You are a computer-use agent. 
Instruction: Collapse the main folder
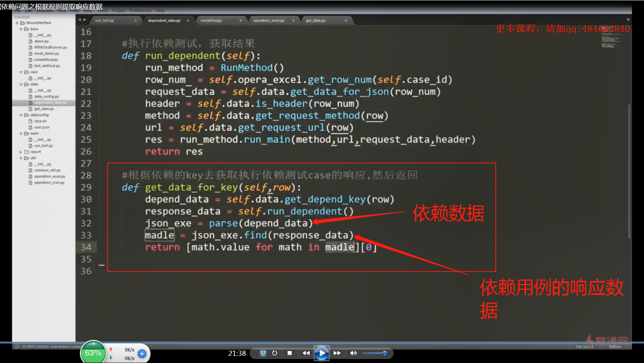pyautogui.click(x=21, y=134)
